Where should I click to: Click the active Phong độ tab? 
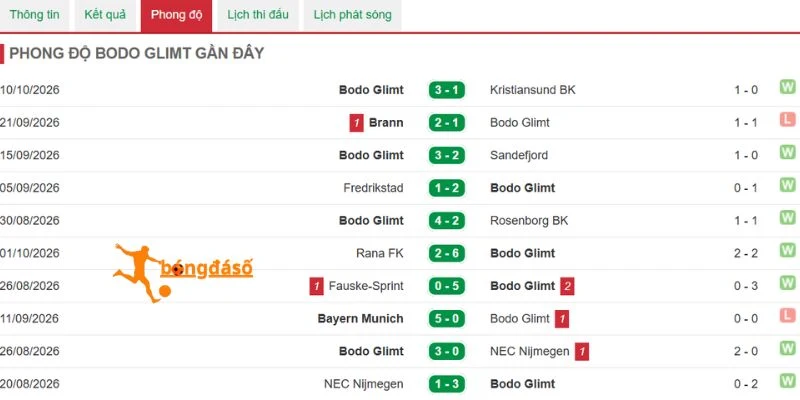point(177,15)
